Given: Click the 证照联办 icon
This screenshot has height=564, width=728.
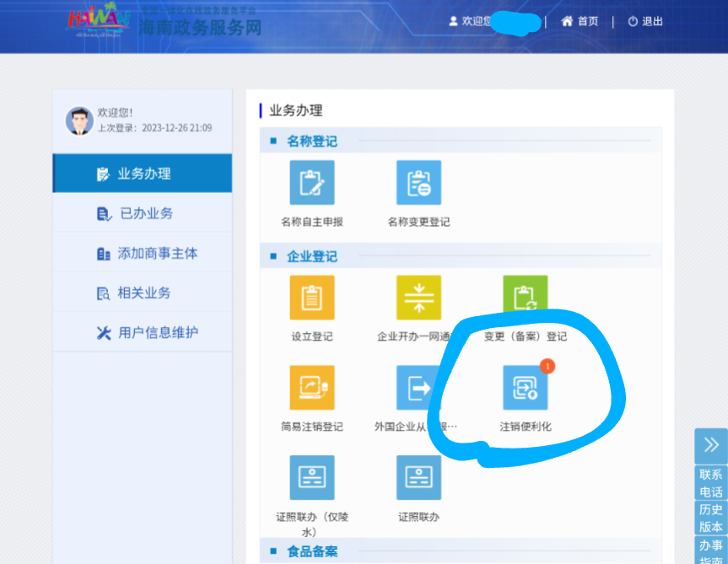Looking at the screenshot, I should point(418,478).
